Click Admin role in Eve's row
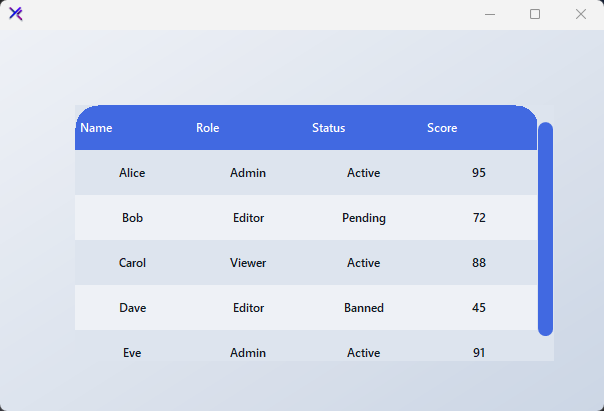 [x=248, y=346]
